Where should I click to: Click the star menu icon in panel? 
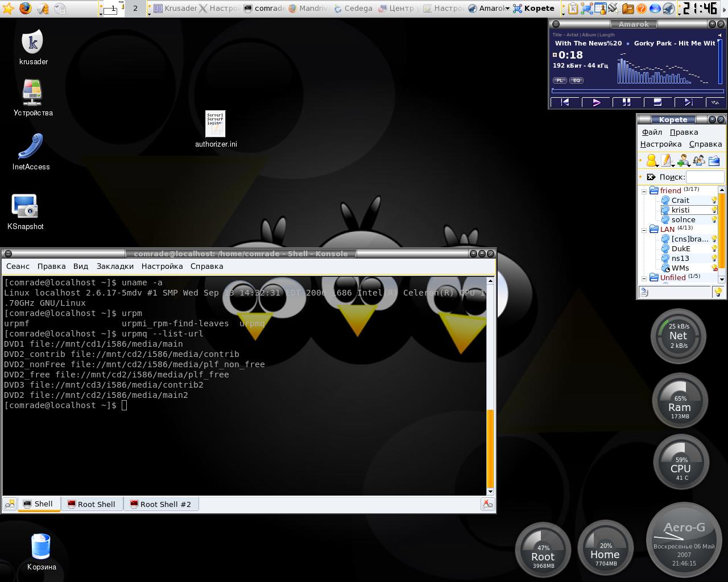(x=8, y=9)
